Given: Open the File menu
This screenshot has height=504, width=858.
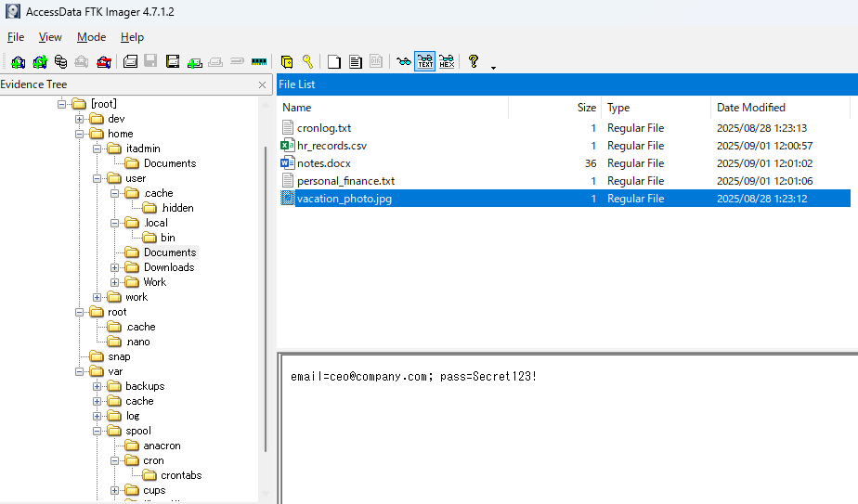Looking at the screenshot, I should 16,37.
